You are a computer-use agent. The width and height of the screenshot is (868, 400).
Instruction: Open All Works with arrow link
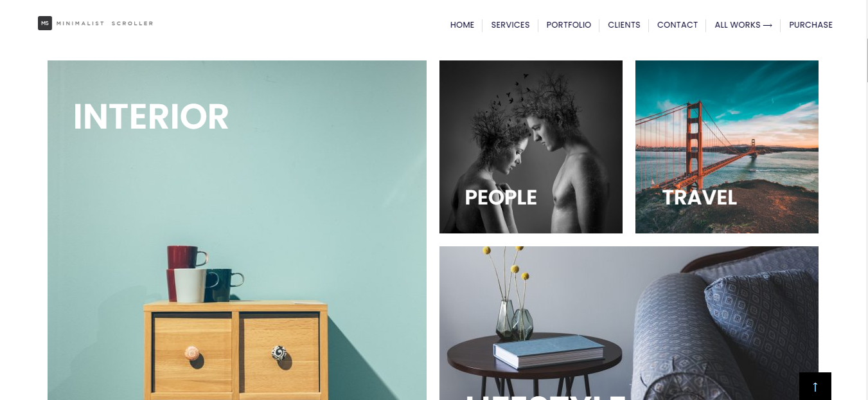tap(743, 25)
